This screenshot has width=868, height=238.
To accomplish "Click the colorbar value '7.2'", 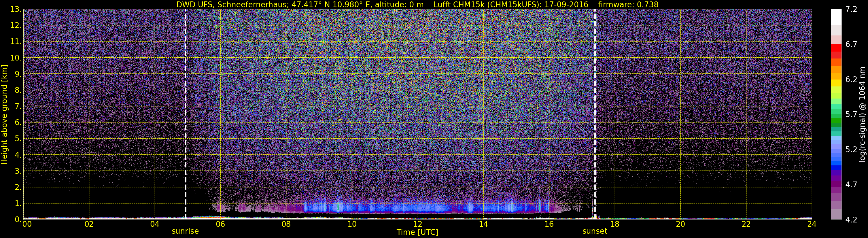I will tap(851, 9).
